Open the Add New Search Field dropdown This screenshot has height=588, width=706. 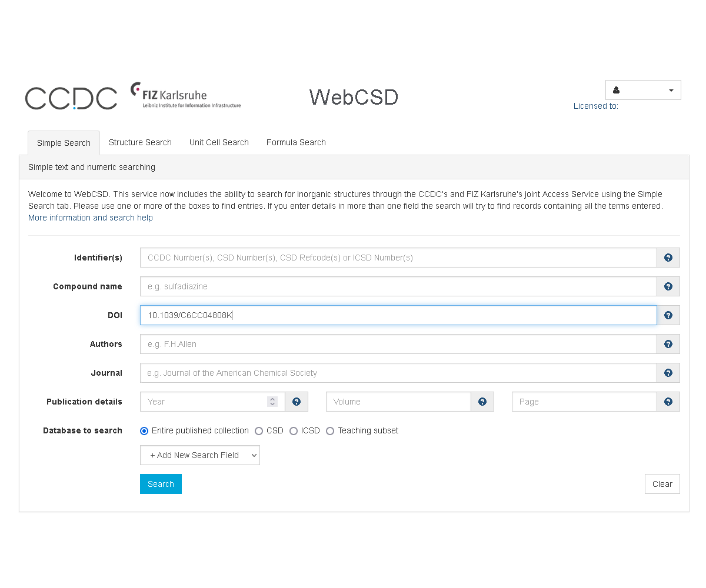point(200,455)
